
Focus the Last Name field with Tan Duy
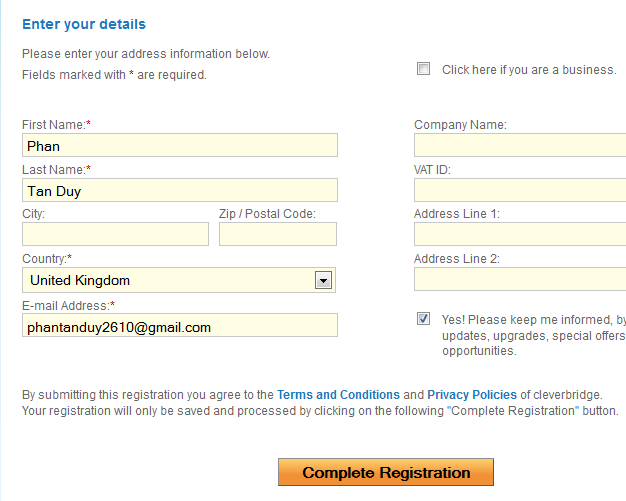coord(179,191)
